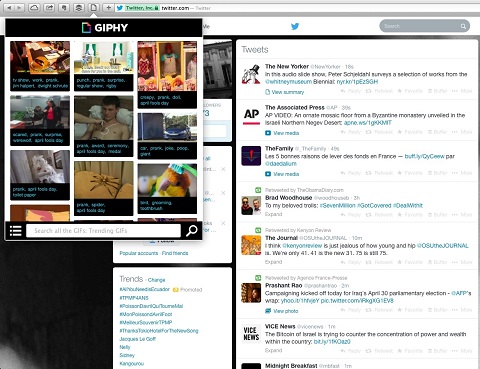Click Prashant Rao's avatar
Screen dimensions: 480x369
[251, 293]
